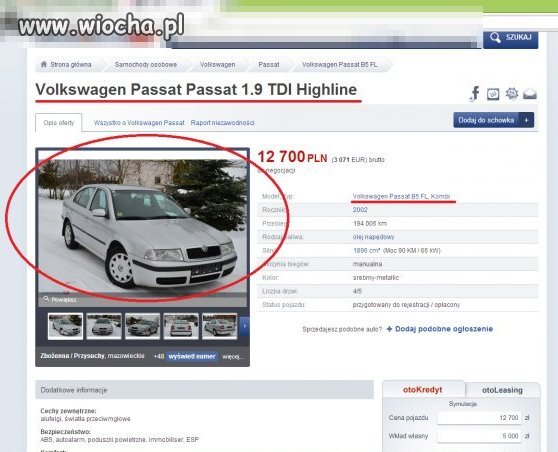The width and height of the screenshot is (558, 452).
Task: Click the 12 700 PLN price text
Action: [292, 157]
